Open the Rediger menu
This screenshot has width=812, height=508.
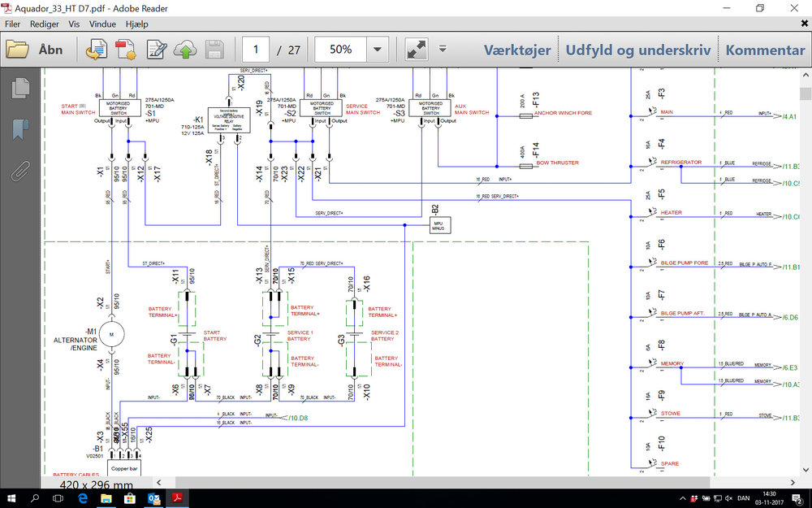pyautogui.click(x=45, y=24)
